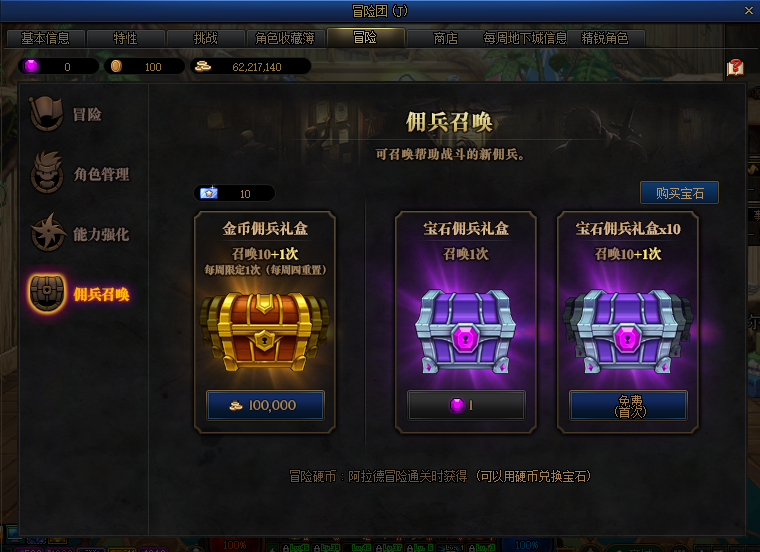Click the summon ticket icon showing 10
Viewport: 760px width, 552px height.
209,193
